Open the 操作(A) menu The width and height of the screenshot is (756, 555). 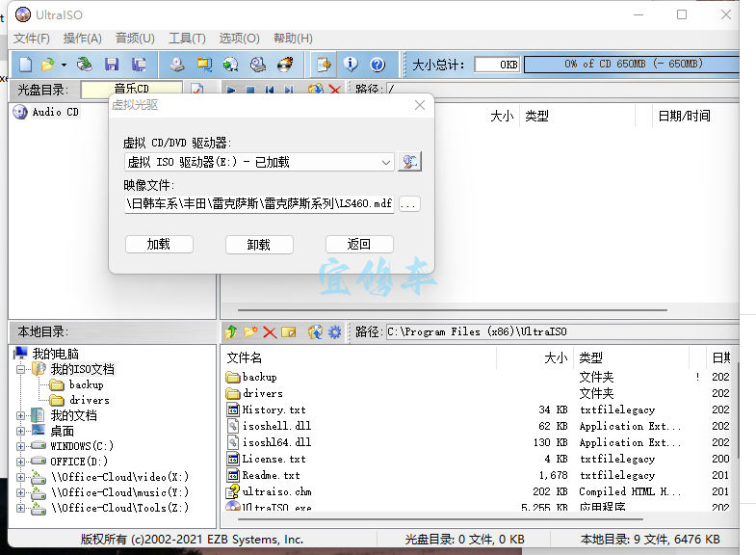(x=83, y=39)
